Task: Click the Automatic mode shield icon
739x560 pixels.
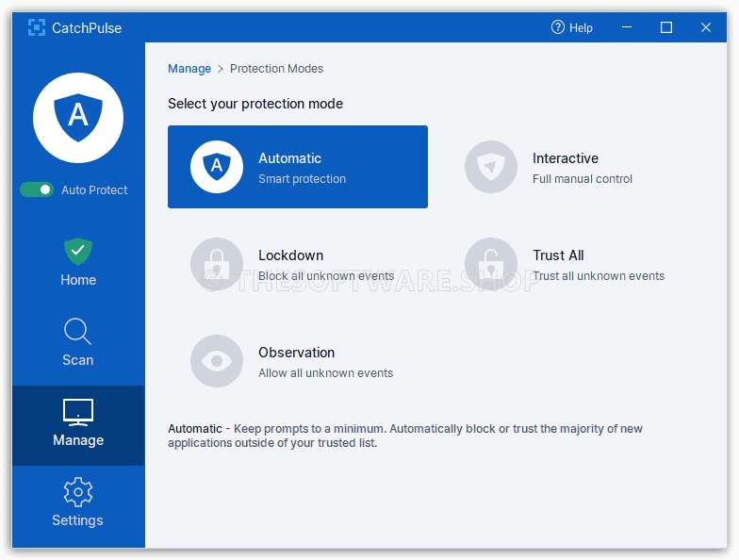Action: click(217, 167)
